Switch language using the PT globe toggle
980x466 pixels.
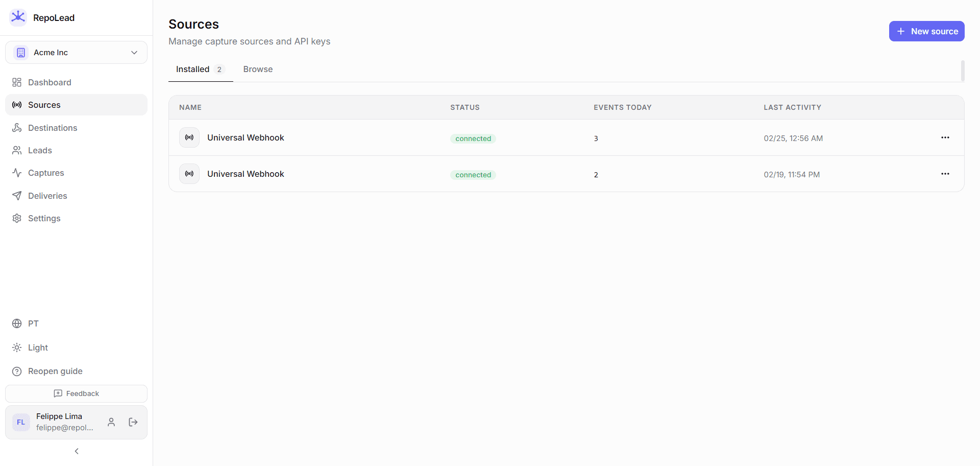(17, 323)
